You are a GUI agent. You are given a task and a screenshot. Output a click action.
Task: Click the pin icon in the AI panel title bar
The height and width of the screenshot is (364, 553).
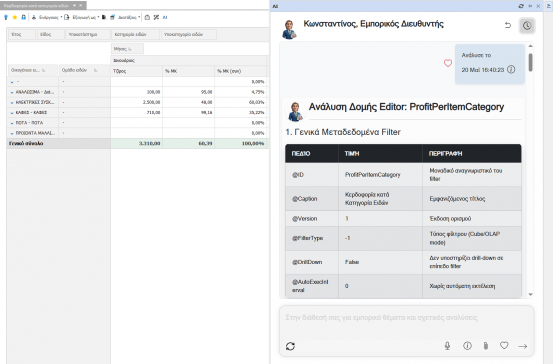click(530, 6)
